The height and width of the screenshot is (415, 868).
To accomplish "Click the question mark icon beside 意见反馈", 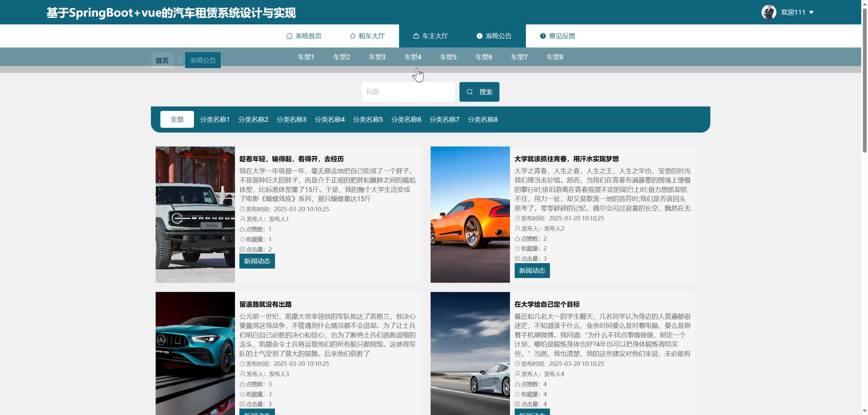I will 543,36.
